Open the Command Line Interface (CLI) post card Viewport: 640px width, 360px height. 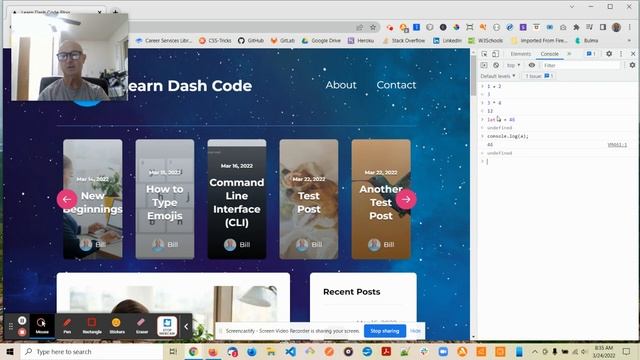[x=237, y=199]
